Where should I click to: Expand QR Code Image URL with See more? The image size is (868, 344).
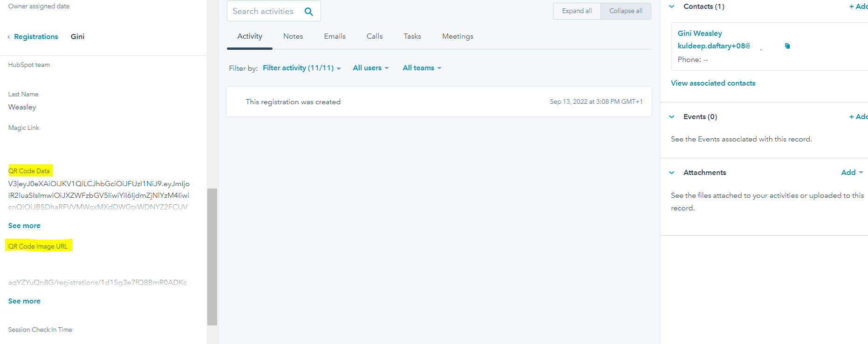tap(24, 301)
